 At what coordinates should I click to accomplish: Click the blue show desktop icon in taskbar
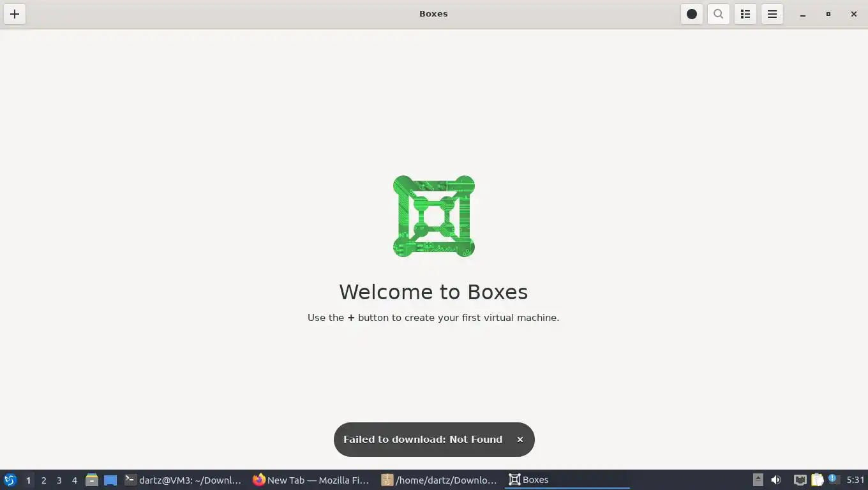(110, 480)
